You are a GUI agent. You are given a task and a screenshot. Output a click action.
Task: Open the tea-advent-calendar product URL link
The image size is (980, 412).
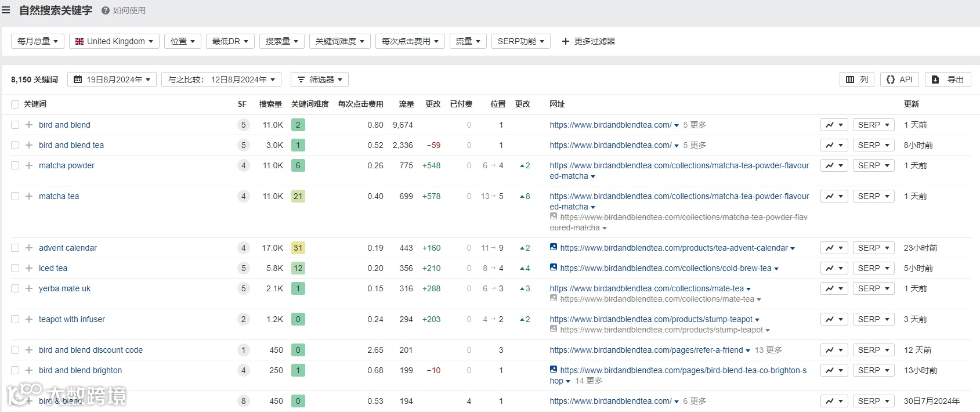[x=674, y=248]
